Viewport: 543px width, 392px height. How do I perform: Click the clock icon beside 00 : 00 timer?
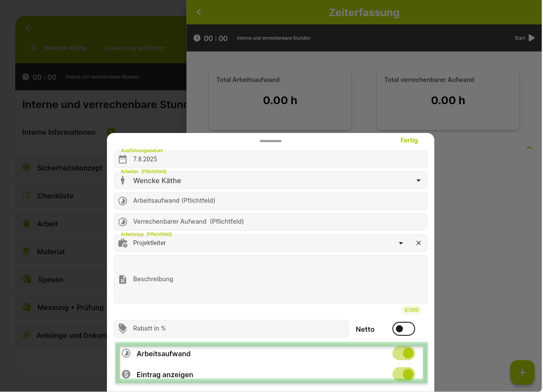click(197, 38)
